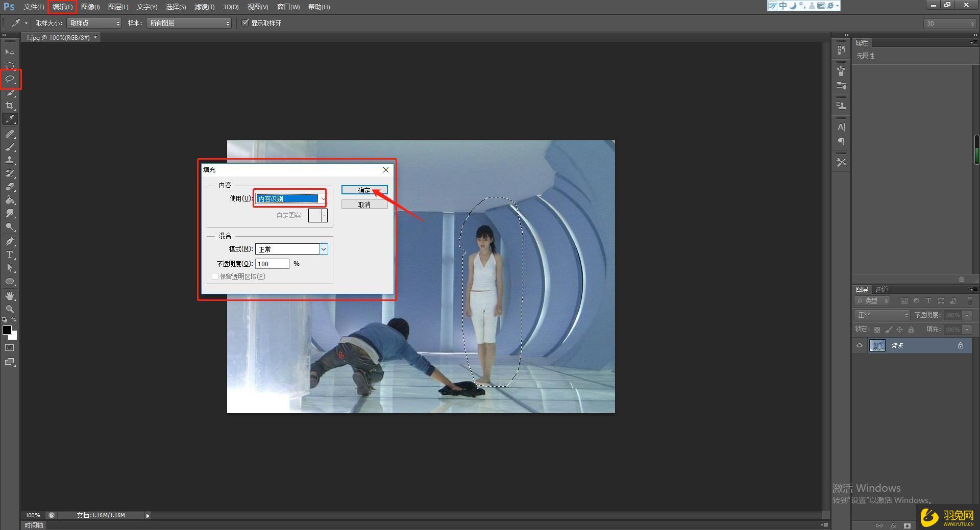Click the 不透明度 input field
Screen dimensions: 980x530
(272, 264)
